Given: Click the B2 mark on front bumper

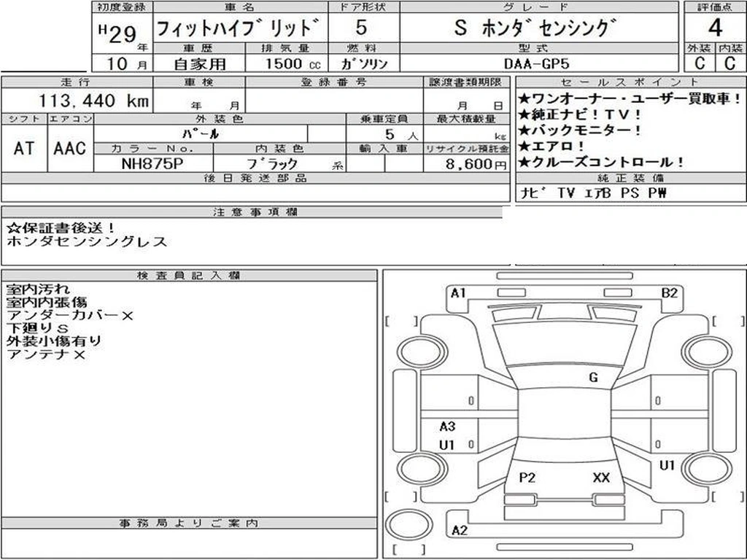Looking at the screenshot, I should 670,293.
